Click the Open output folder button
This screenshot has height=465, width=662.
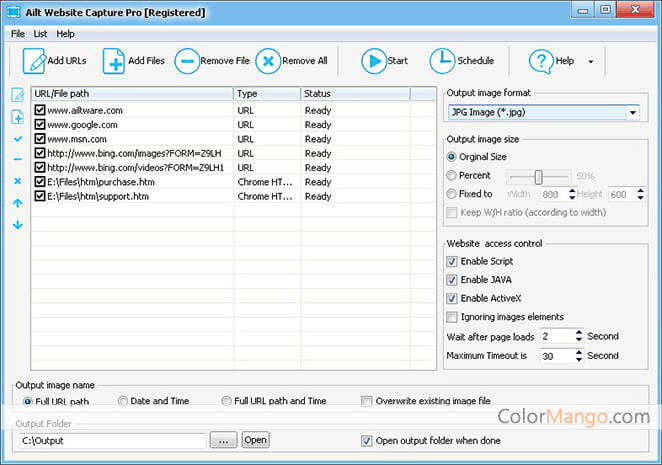255,440
